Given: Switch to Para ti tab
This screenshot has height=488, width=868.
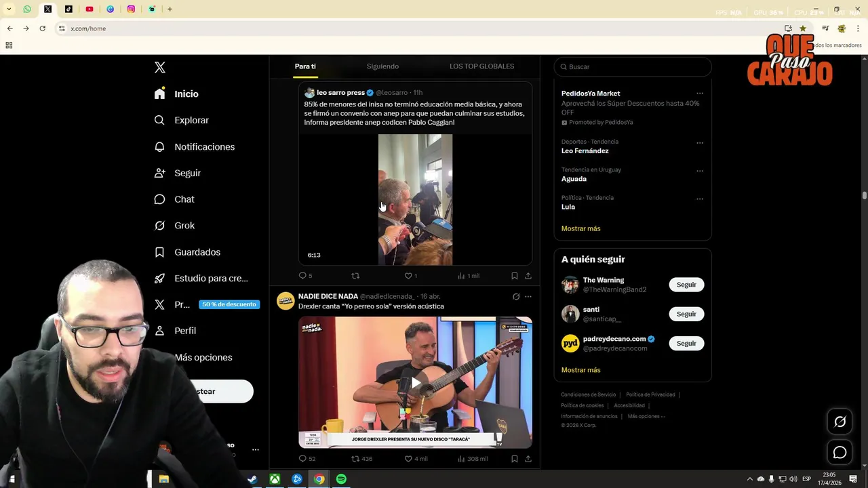Looking at the screenshot, I should click(x=305, y=66).
